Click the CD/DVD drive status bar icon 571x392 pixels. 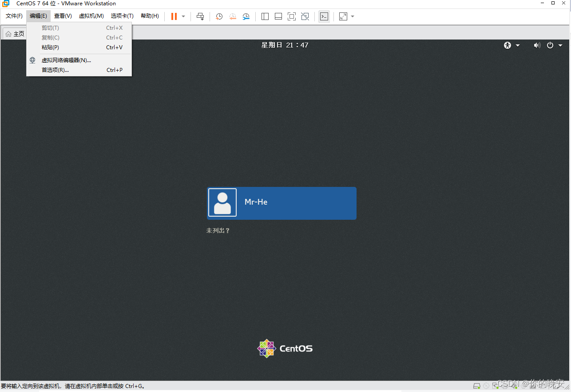[486, 385]
